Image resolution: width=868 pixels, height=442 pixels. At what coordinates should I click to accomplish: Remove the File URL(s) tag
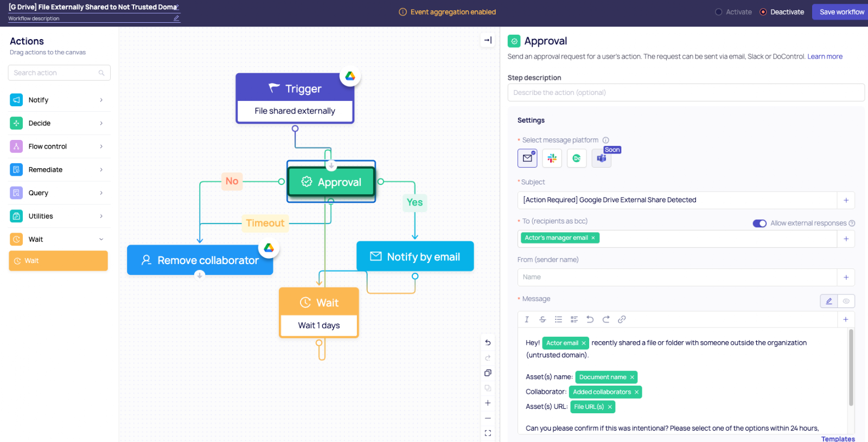(x=610, y=407)
